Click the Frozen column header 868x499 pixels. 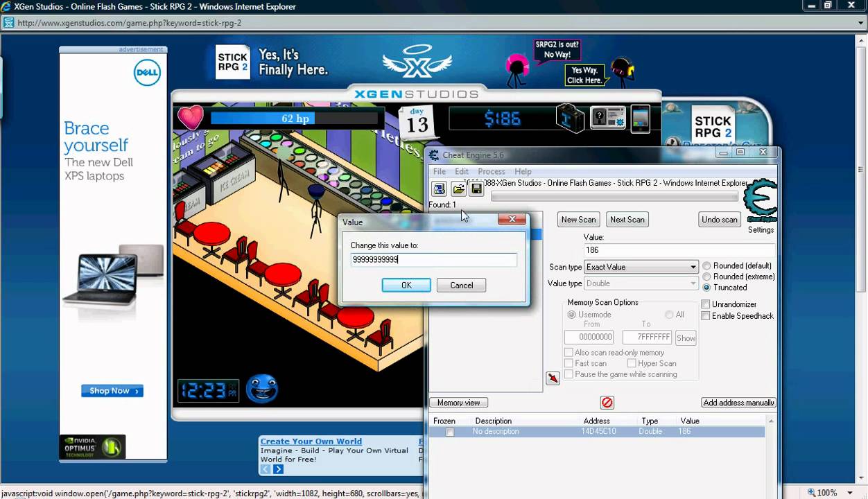point(444,421)
